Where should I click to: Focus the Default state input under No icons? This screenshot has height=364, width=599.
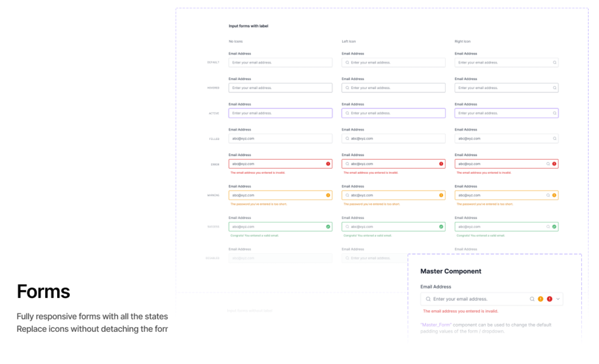[x=280, y=63]
